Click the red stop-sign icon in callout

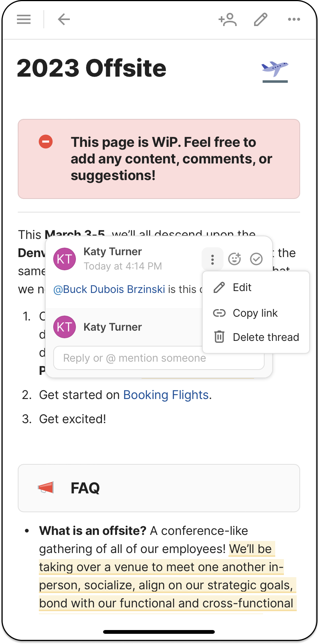point(46,141)
